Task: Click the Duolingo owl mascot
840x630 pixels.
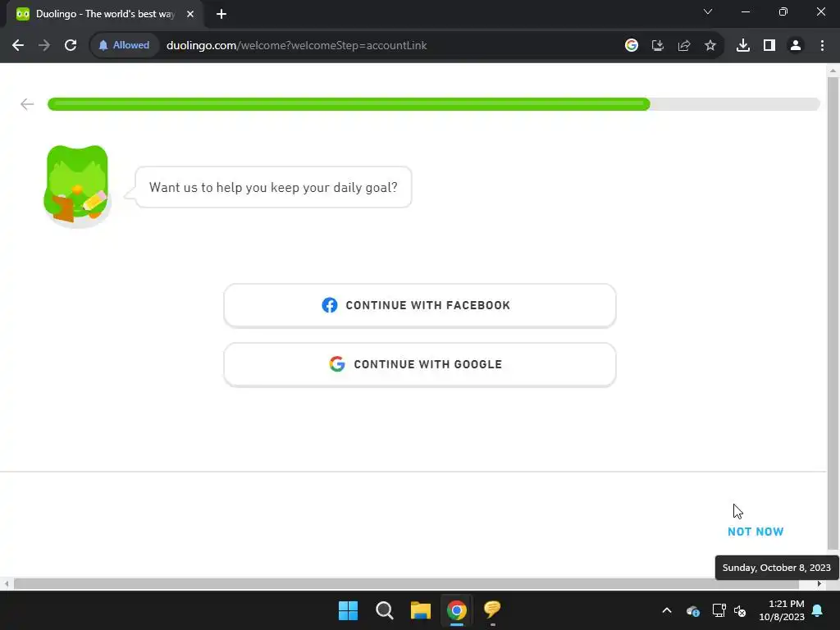Action: point(77,185)
